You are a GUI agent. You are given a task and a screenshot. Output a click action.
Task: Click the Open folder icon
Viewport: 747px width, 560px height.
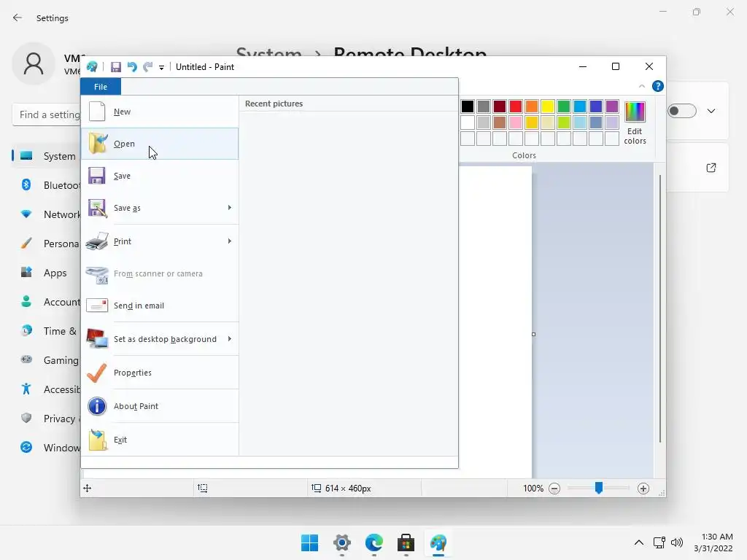point(98,144)
